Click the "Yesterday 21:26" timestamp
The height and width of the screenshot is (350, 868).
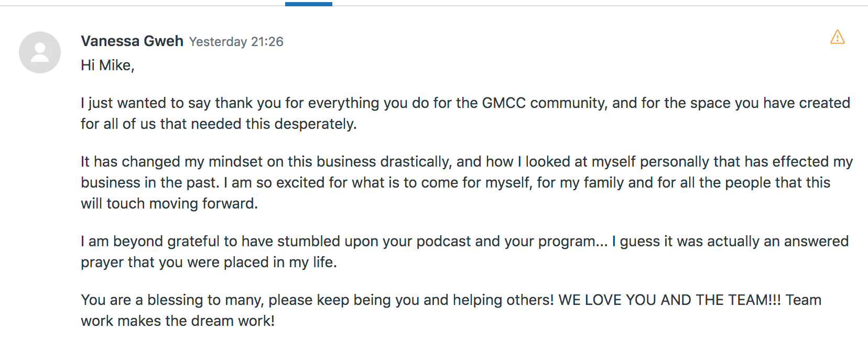(x=236, y=42)
